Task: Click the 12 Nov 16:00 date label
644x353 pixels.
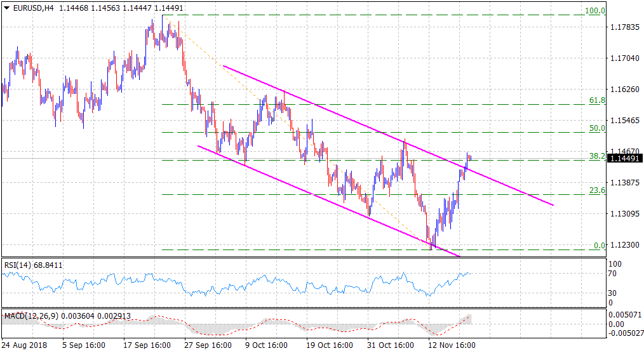Action: [x=451, y=345]
